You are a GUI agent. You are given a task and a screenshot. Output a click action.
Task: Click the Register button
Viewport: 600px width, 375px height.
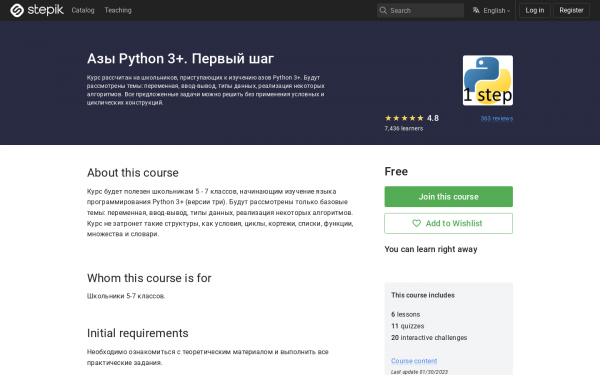571,10
